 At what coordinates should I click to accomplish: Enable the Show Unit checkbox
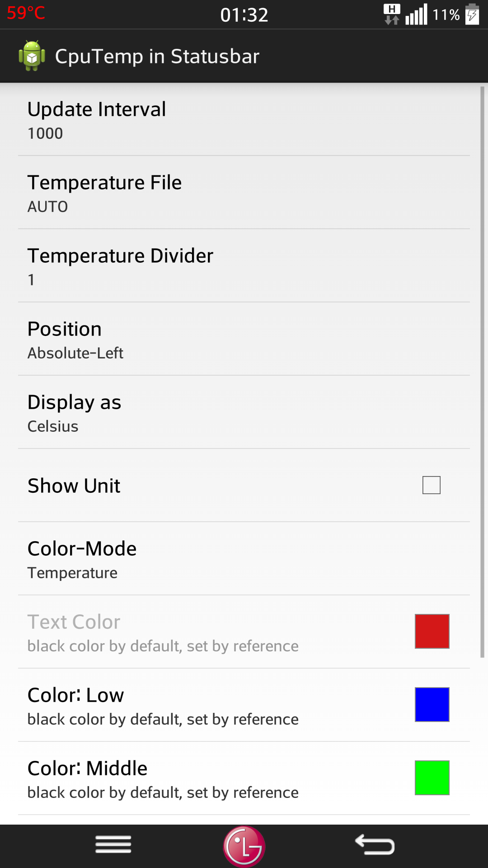(x=432, y=485)
